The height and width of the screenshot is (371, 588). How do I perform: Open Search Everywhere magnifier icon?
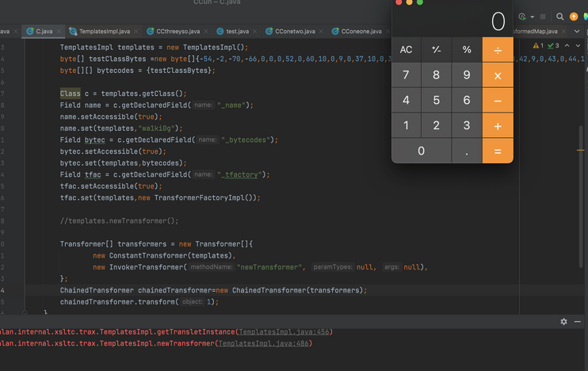[x=560, y=17]
